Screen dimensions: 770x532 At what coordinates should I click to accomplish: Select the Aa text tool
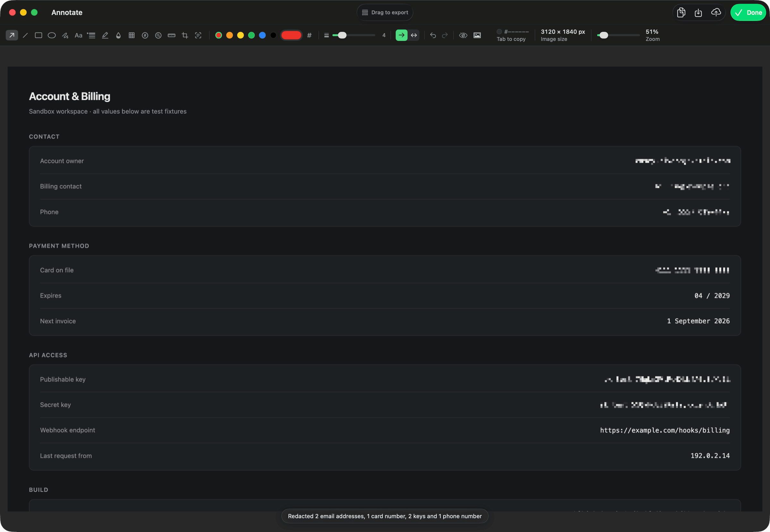coord(78,35)
